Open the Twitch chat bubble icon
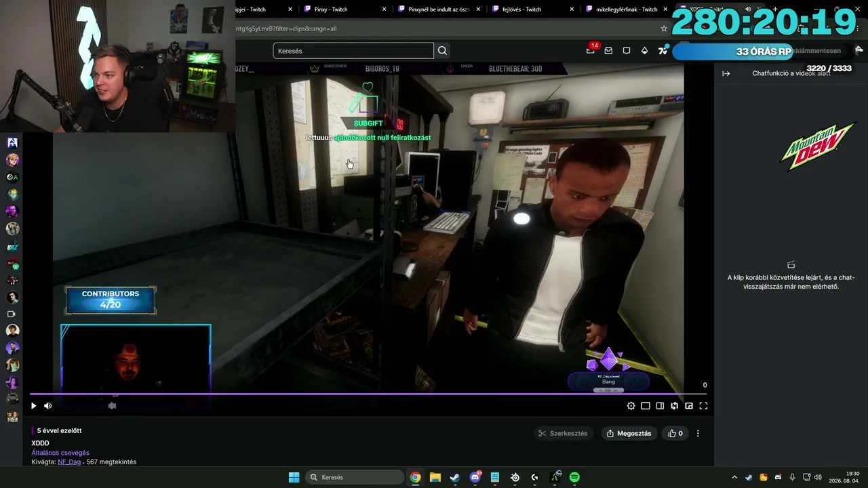The width and height of the screenshot is (868, 488). (627, 51)
